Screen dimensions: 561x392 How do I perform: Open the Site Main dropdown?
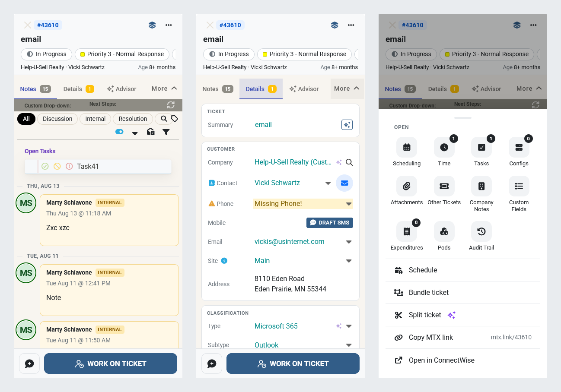tap(349, 261)
